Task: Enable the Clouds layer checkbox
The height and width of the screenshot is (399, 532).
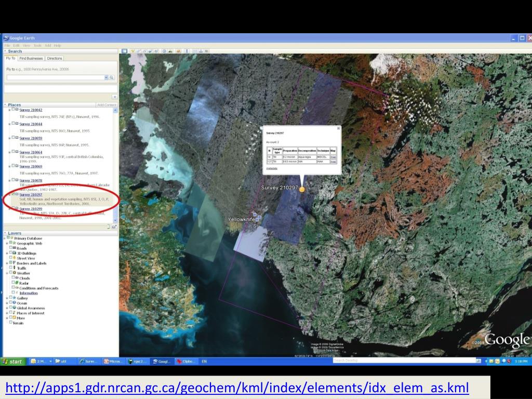Action: [x=13, y=278]
